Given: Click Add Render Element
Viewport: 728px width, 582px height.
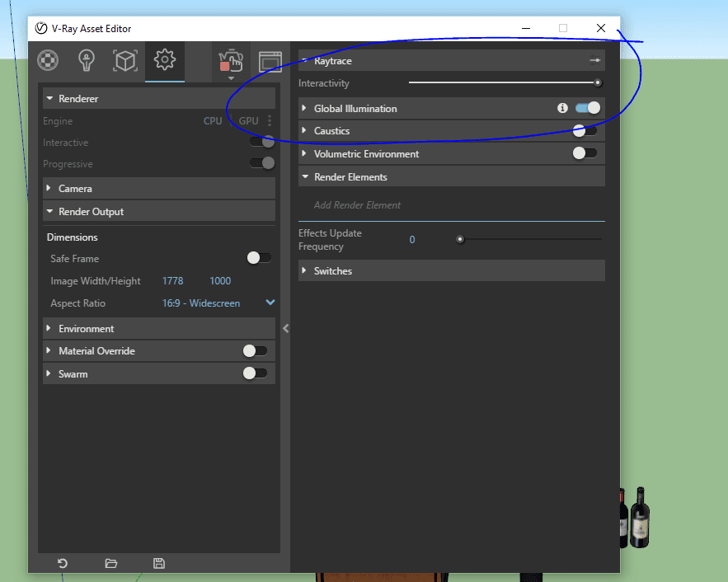Looking at the screenshot, I should coord(357,205).
